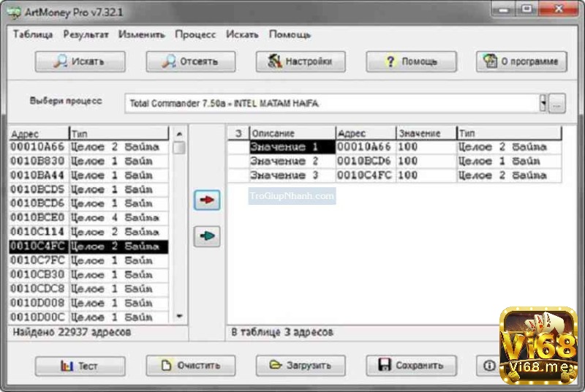Viewport: 585px width, 392px height.
Task: Open the Таблица menu
Action: click(33, 34)
